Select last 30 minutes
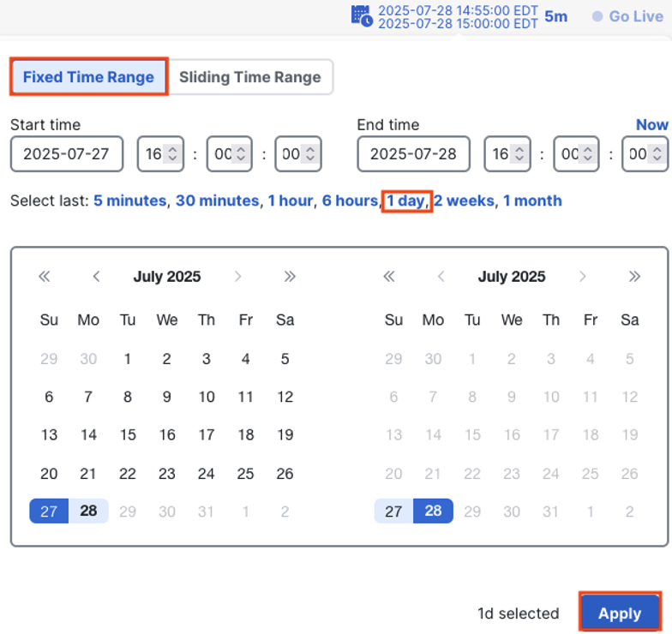This screenshot has width=672, height=634. point(218,200)
